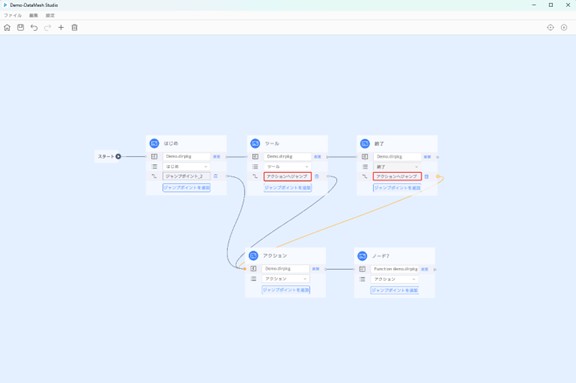This screenshot has width=576, height=383.
Task: Click ジャンプポイントを追加 in ツール node
Action: 288,188
